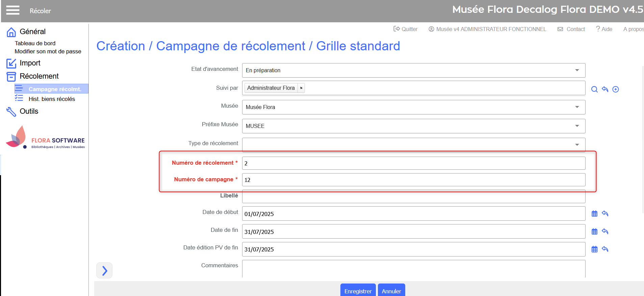The height and width of the screenshot is (296, 644).
Task: Open the calendar picker for Date de fin
Action: 594,232
